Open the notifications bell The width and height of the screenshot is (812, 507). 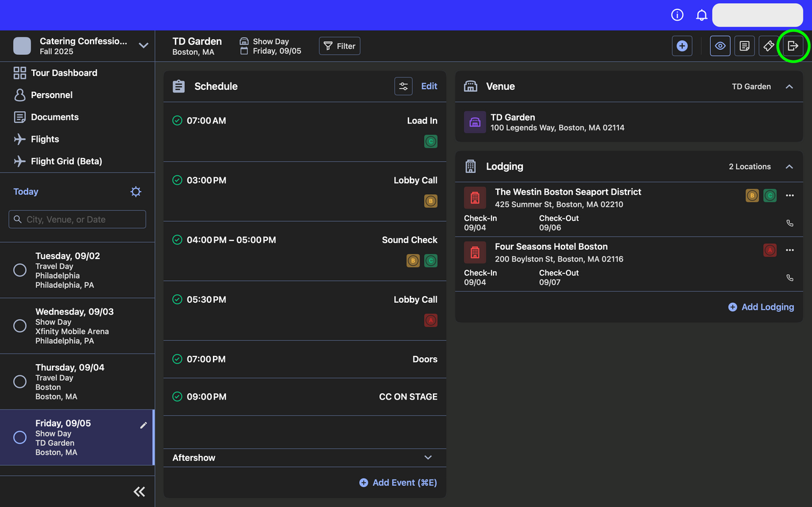point(701,15)
